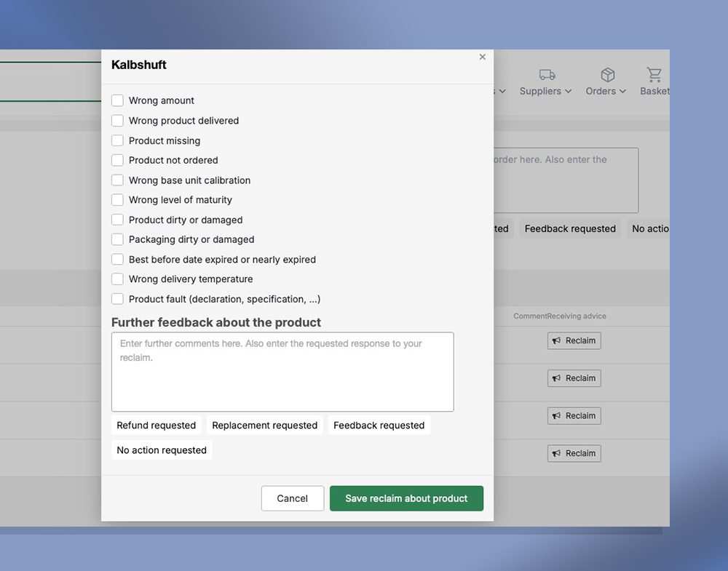Click the last Reclaim button in list
This screenshot has width=728, height=571.
pos(574,453)
